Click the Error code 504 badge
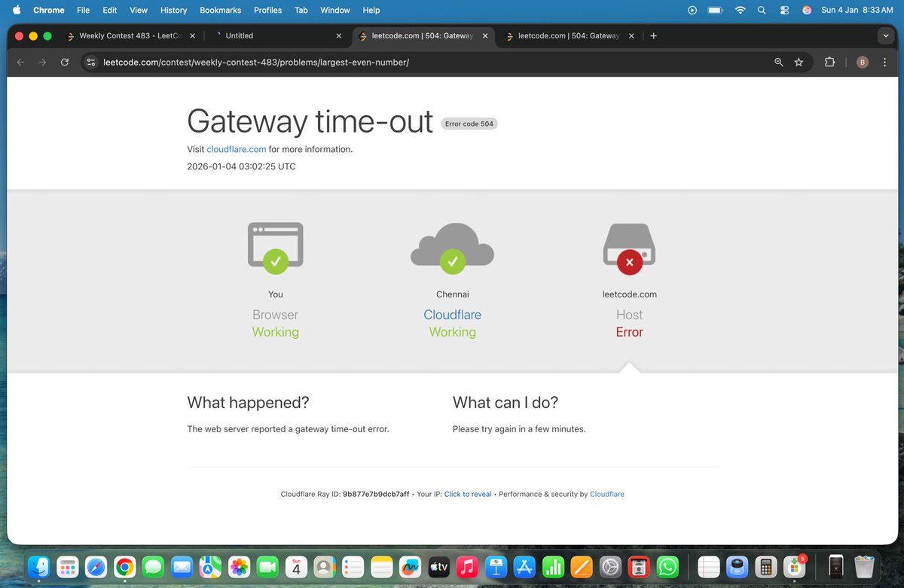Viewport: 904px width, 588px height. [x=469, y=124]
